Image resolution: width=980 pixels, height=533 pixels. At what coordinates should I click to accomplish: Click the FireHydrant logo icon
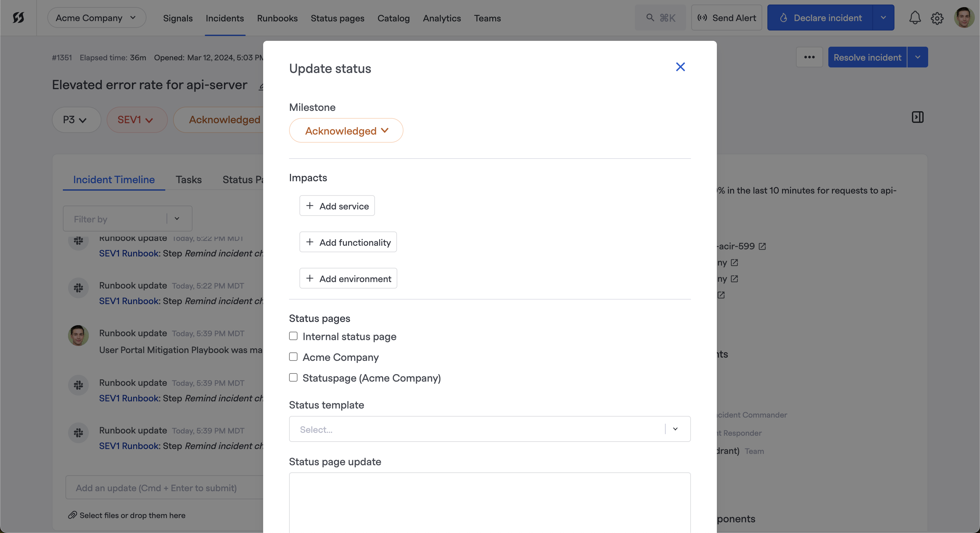(x=18, y=18)
